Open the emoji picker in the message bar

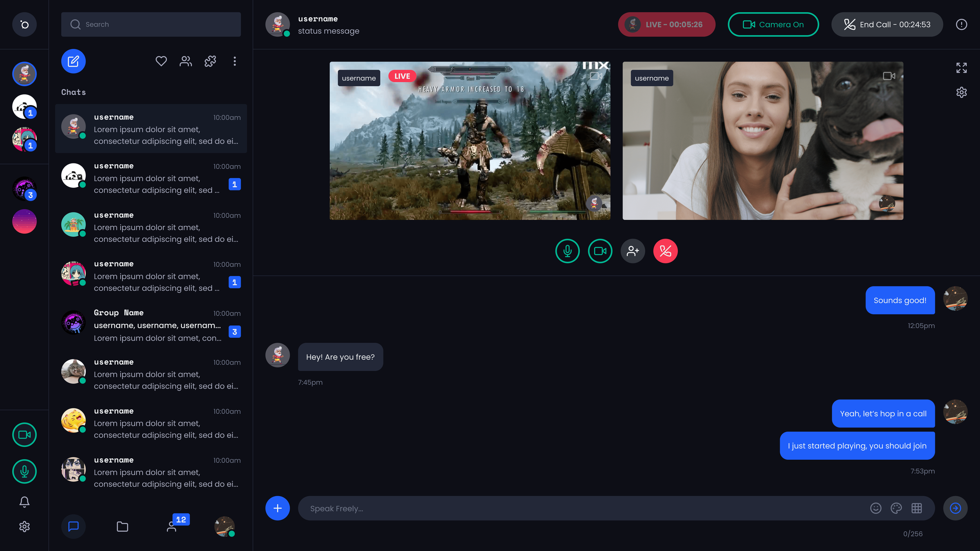pyautogui.click(x=876, y=508)
